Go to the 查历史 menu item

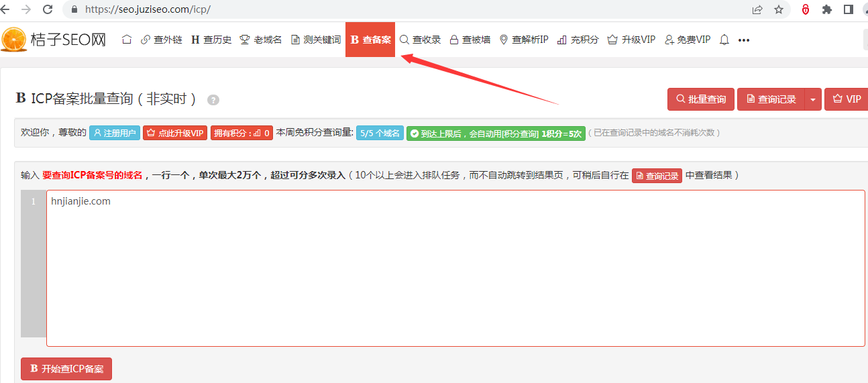pyautogui.click(x=211, y=40)
